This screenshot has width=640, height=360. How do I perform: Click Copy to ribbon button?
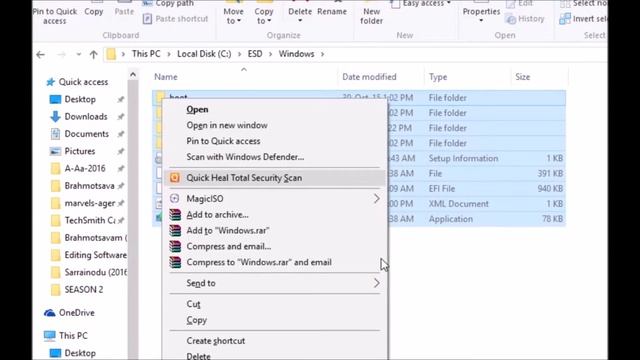[264, 16]
